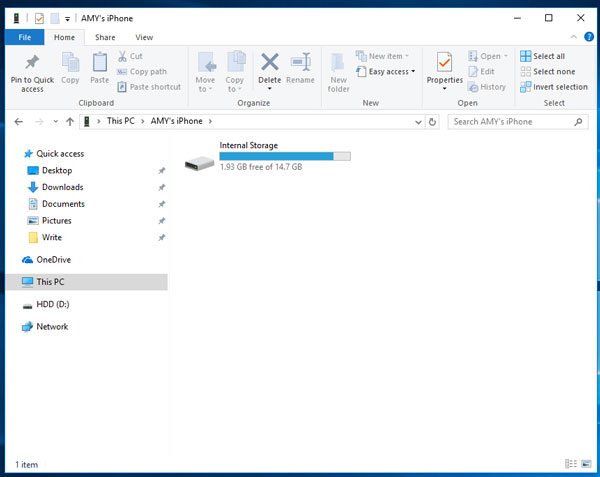Click the Paste clipboard icon

point(99,62)
